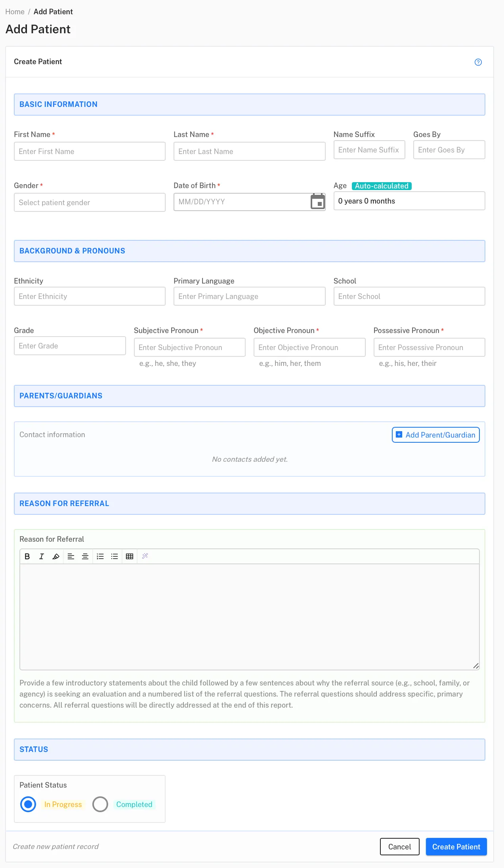
Task: Insert a numbered list in editor
Action: pos(100,556)
